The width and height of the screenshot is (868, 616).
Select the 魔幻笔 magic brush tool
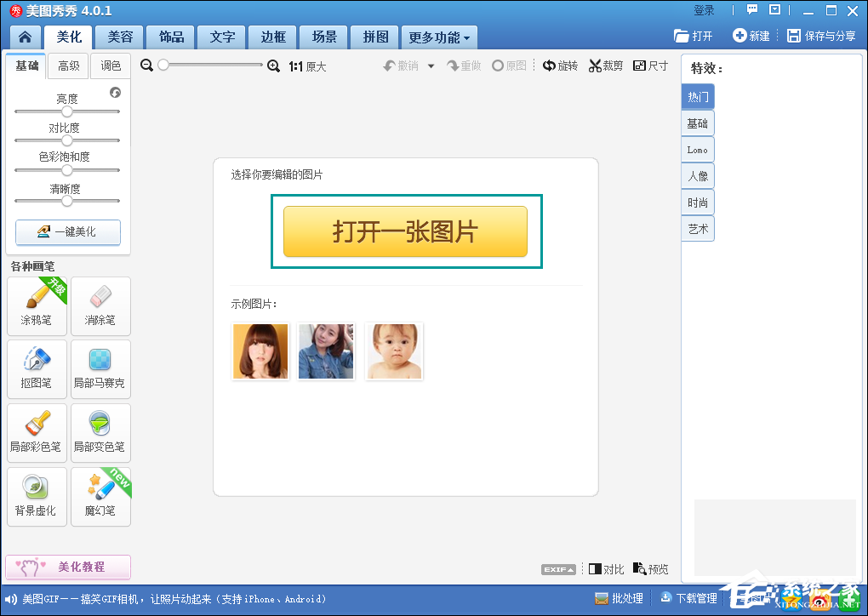(x=100, y=496)
